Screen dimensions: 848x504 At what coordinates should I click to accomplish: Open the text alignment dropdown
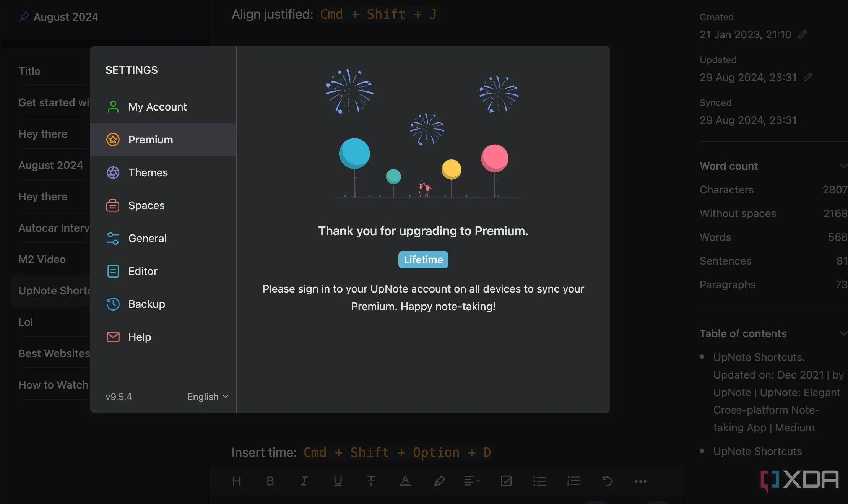(x=472, y=481)
